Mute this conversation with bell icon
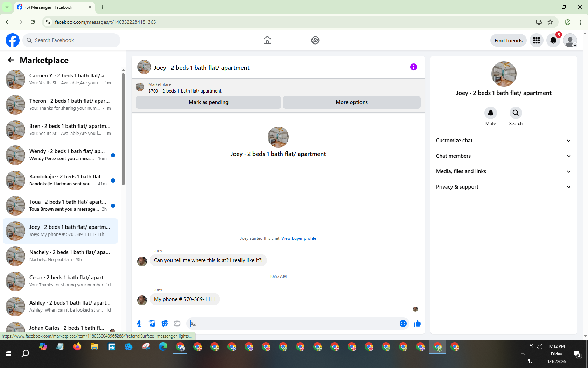Screen dimensions: 588x368 click(x=491, y=113)
